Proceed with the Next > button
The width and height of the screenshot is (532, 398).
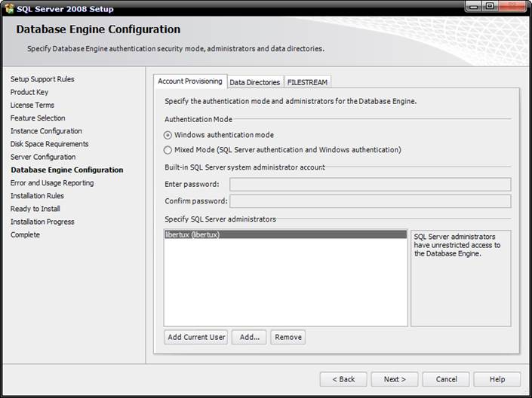click(x=395, y=379)
